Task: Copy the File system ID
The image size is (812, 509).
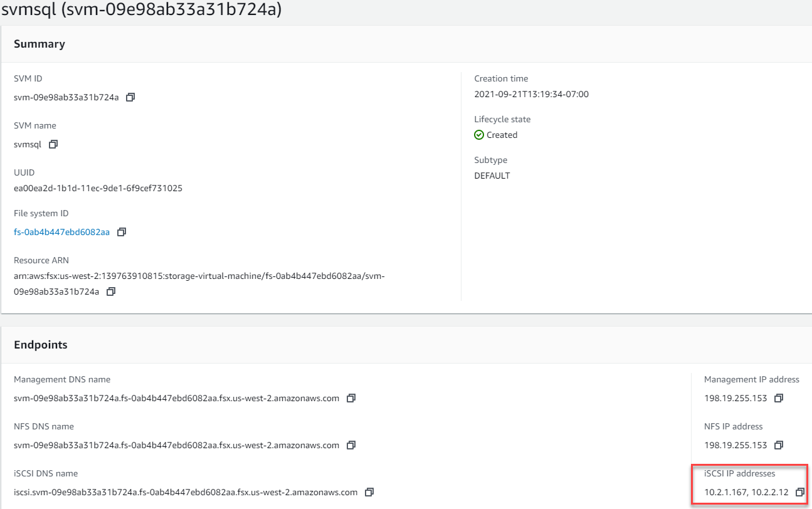Action: coord(122,232)
